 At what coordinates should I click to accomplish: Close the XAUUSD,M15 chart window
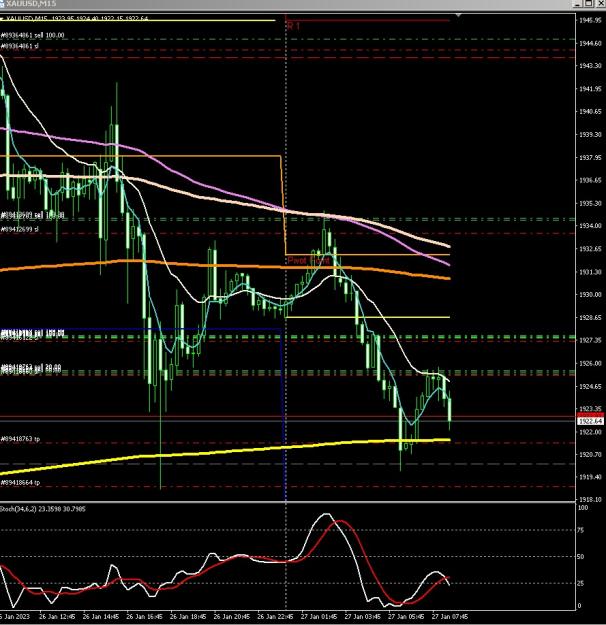coord(601,4)
